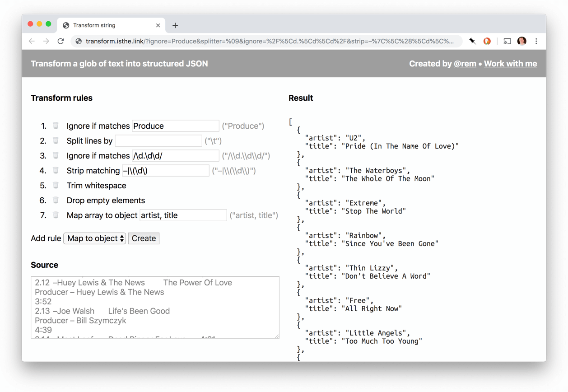Click the "Stop The World" title value

(374, 211)
